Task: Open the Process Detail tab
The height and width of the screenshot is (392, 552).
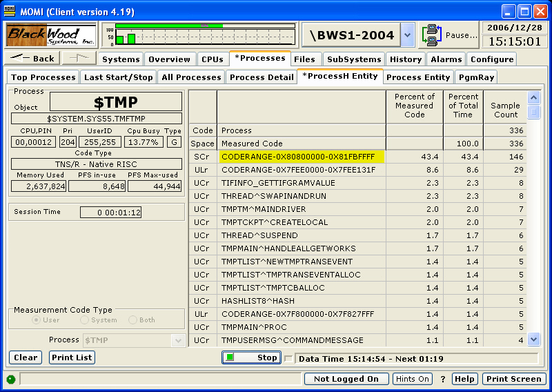Action: point(262,77)
